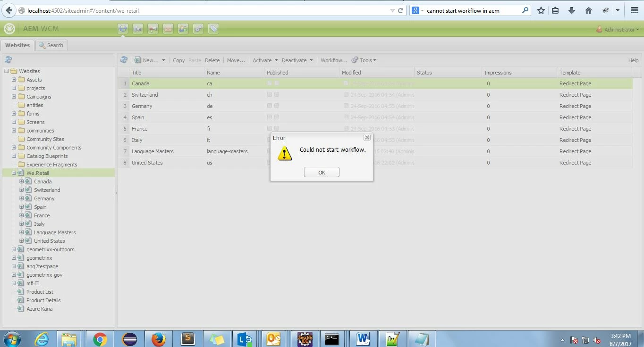Expand the Canada tree node
Screen dimensions: 644x347
tap(21, 182)
